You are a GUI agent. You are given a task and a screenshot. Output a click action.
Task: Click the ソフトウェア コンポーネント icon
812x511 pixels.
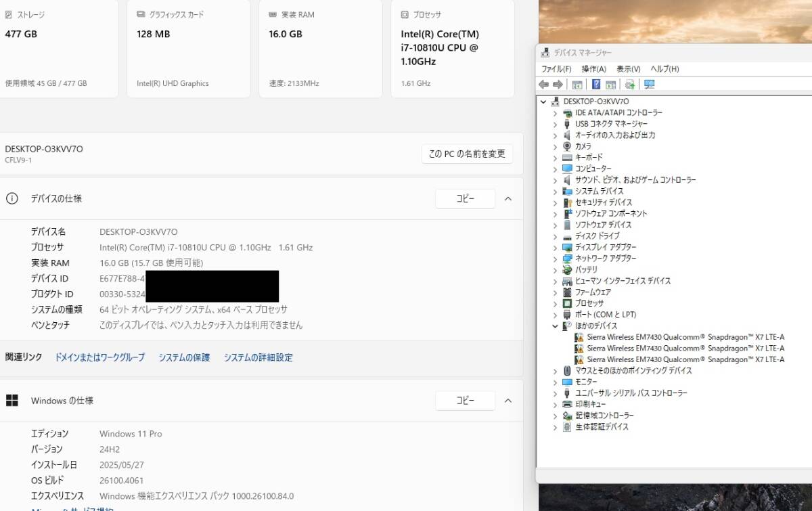tap(567, 213)
